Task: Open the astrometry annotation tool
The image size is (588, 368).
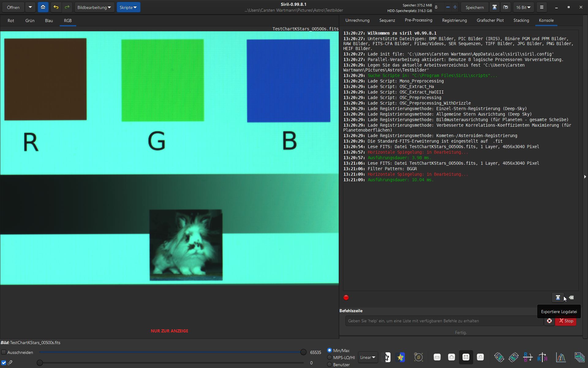Action: (x=419, y=357)
